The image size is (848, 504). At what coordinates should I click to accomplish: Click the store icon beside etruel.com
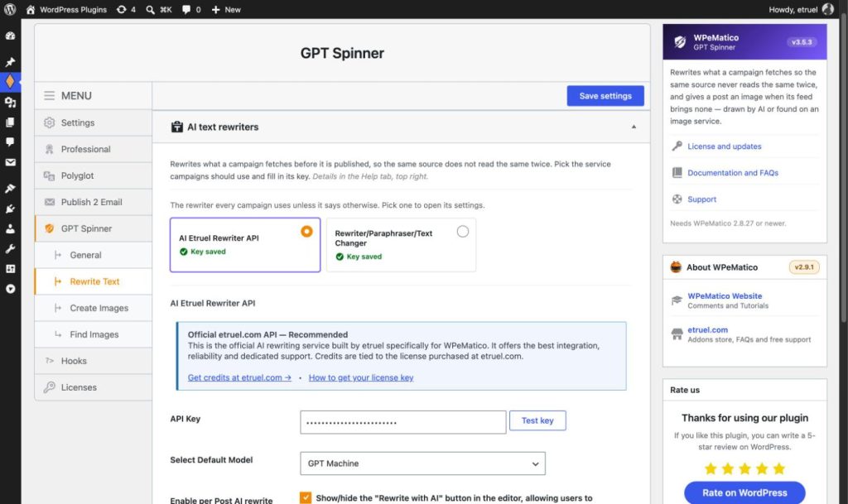(677, 334)
